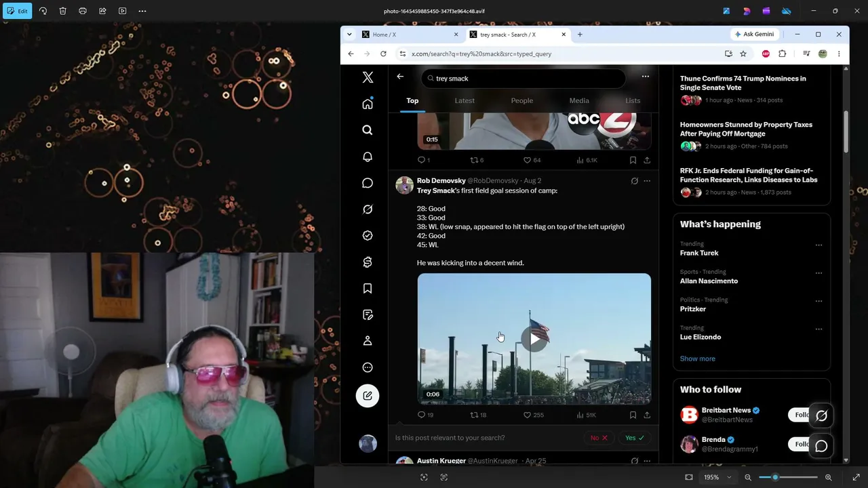The height and width of the screenshot is (488, 868).
Task: Click zoom in magnifier in Photos
Action: pos(828,477)
